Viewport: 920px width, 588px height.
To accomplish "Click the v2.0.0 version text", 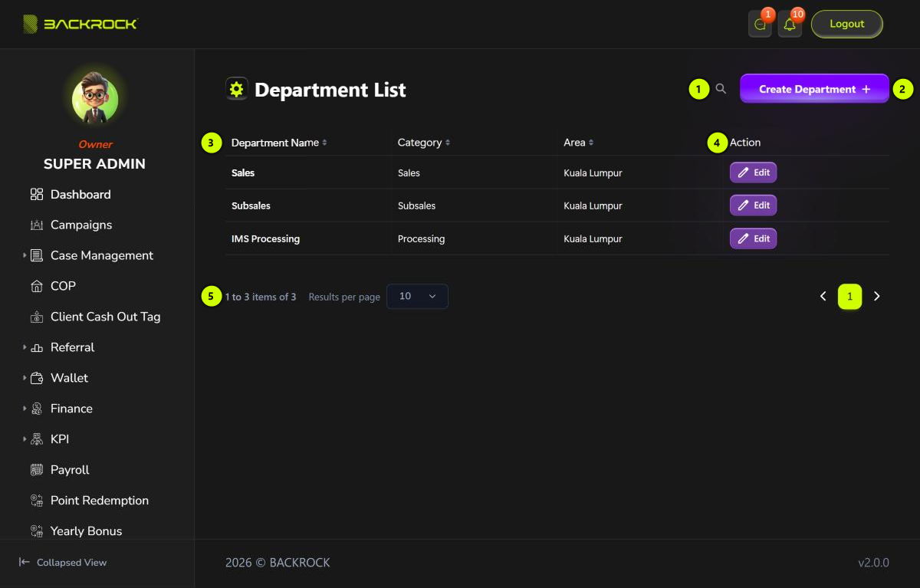I will 873,563.
